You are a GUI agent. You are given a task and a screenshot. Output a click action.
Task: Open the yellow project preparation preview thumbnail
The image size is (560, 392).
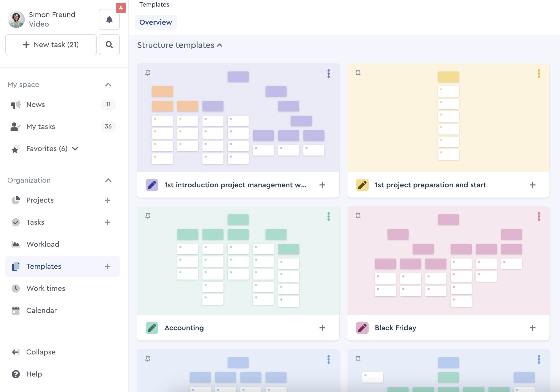(x=449, y=118)
